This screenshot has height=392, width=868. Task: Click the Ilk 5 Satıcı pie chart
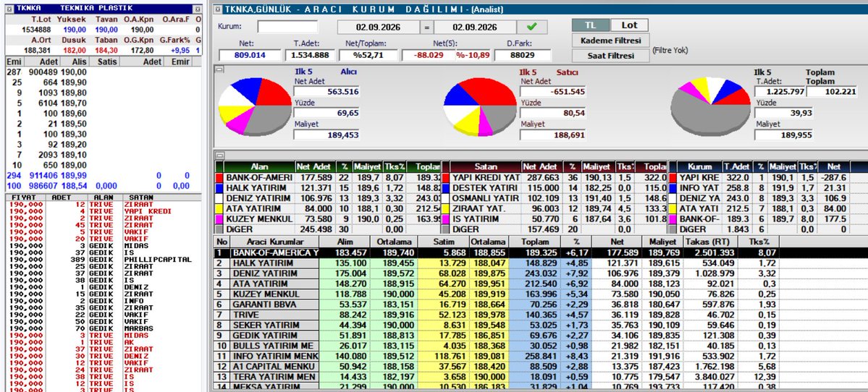click(480, 107)
